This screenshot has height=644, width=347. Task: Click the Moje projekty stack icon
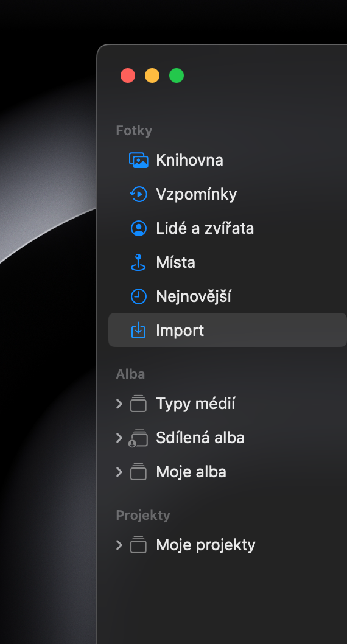[138, 545]
